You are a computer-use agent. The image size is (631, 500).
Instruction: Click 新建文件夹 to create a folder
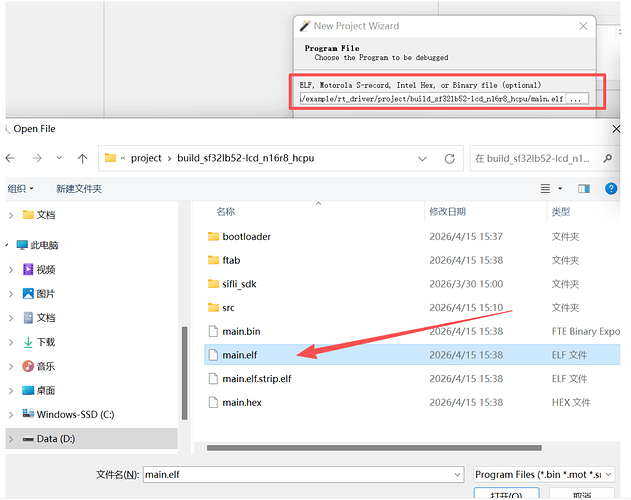coord(79,188)
